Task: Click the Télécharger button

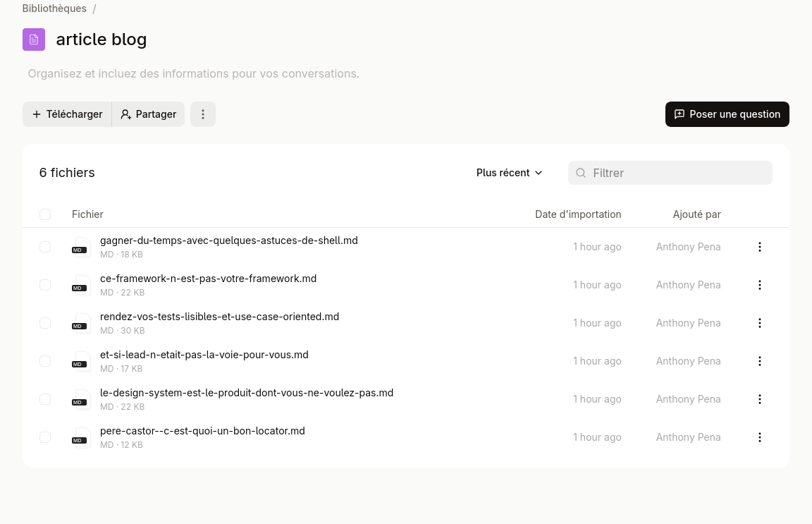Action: (x=68, y=114)
